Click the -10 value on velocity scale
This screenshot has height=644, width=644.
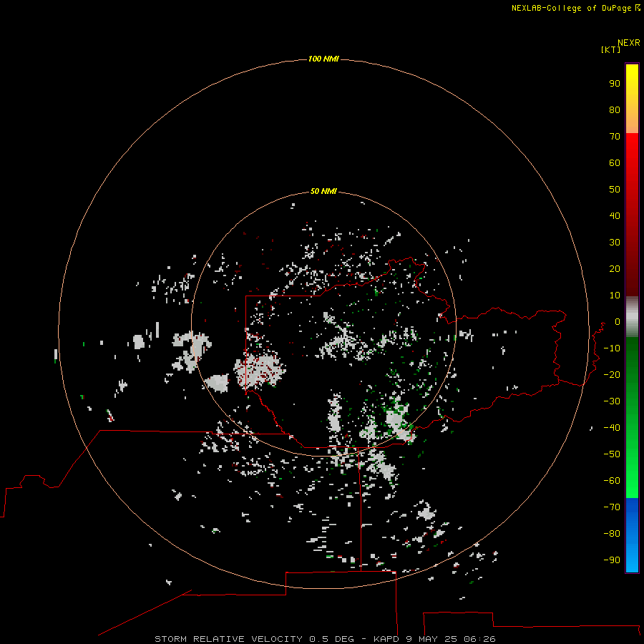612,348
